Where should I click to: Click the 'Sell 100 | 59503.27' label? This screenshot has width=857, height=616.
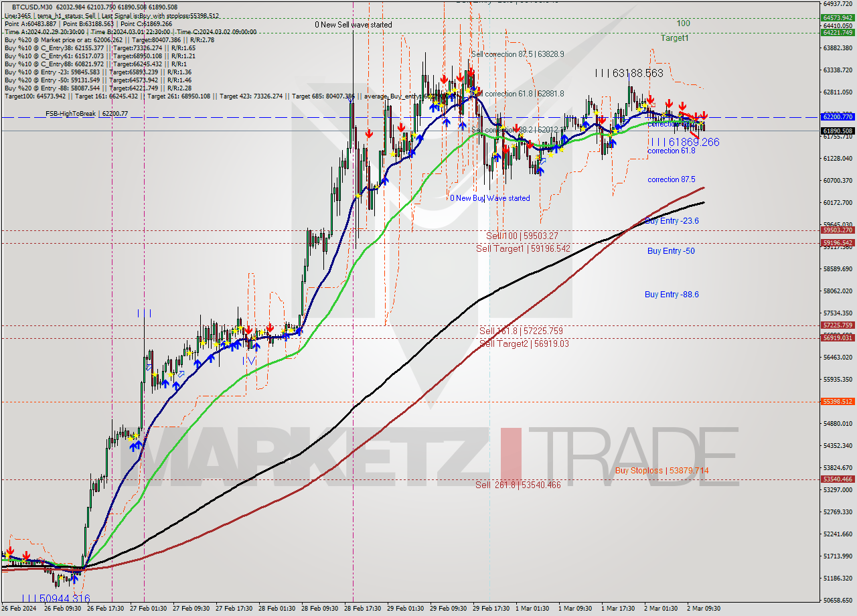522,236
